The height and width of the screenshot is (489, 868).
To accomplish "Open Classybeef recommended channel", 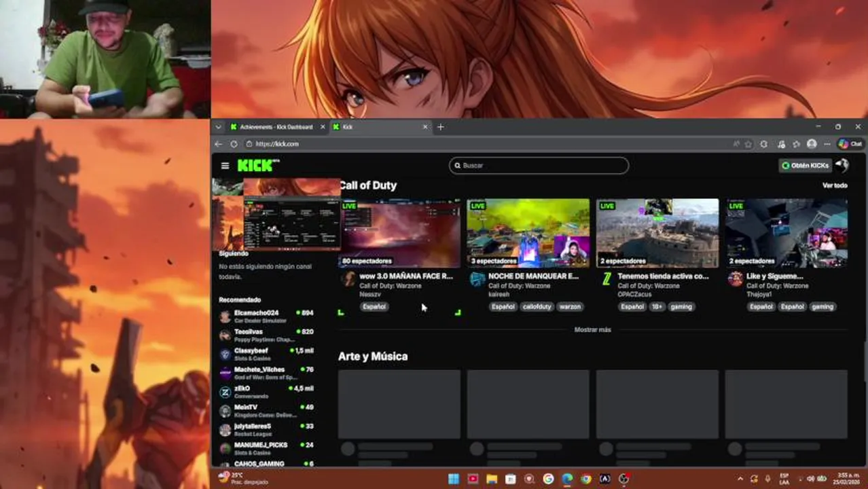I will pos(266,354).
